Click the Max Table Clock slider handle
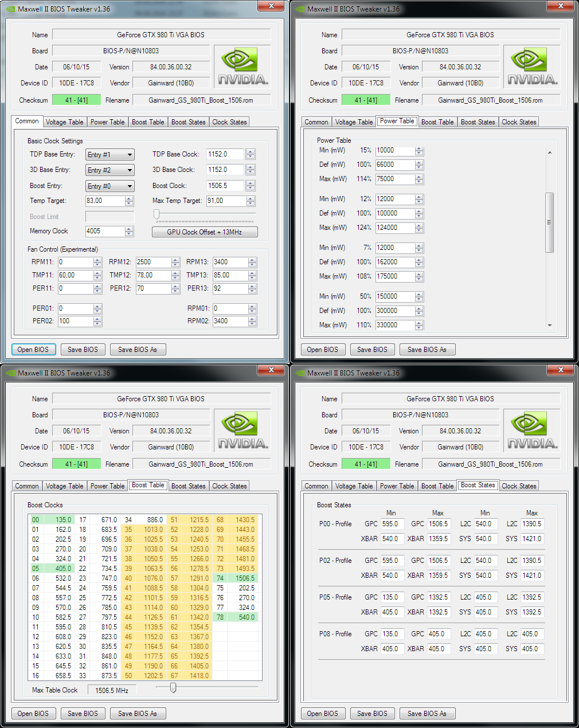 coord(173,688)
